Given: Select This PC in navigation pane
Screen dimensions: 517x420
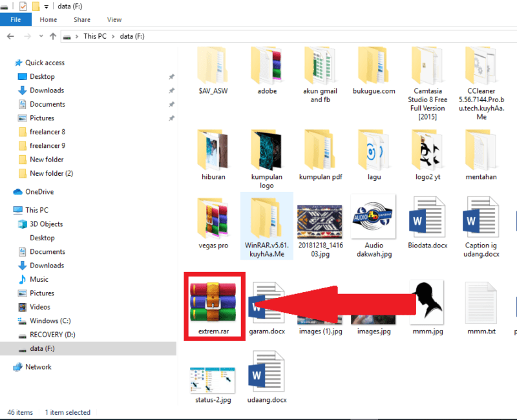Looking at the screenshot, I should pyautogui.click(x=37, y=210).
